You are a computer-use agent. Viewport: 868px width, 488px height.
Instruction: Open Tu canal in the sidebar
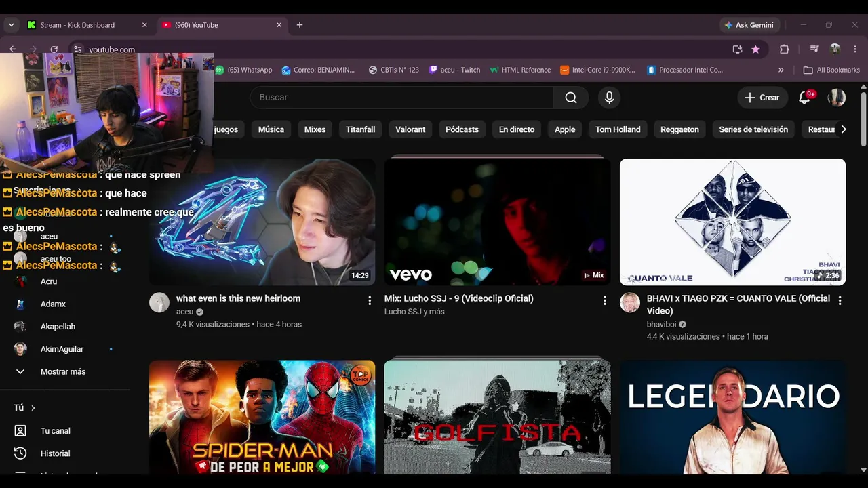click(56, 431)
